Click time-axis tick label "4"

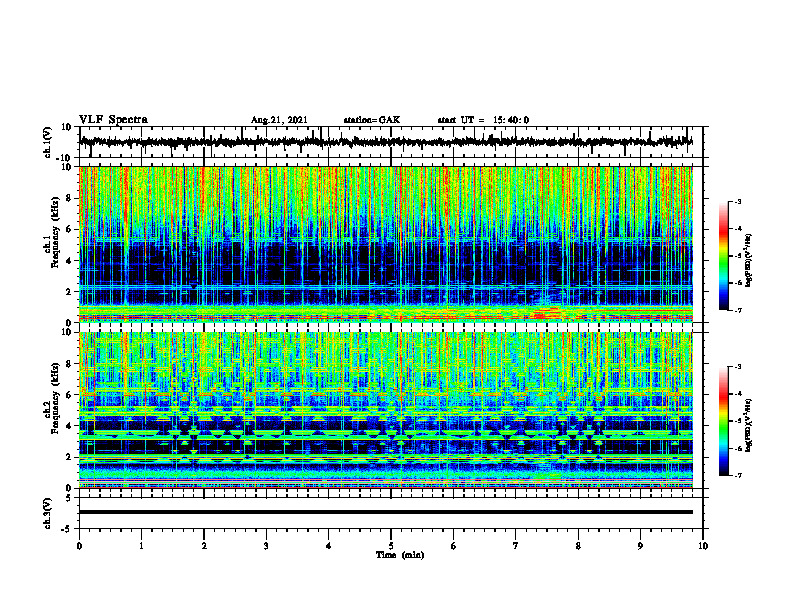point(329,546)
